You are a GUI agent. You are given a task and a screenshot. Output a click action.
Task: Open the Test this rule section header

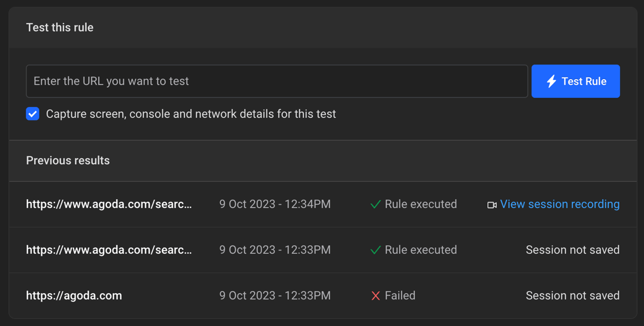[59, 27]
